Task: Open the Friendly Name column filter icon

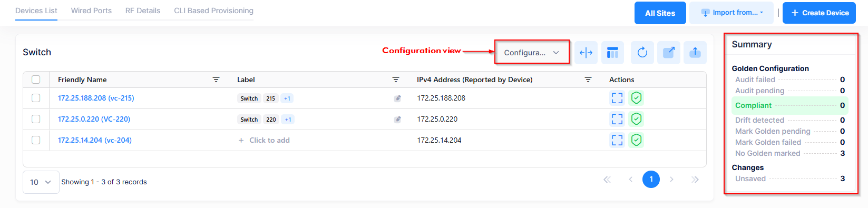Action: [x=216, y=80]
